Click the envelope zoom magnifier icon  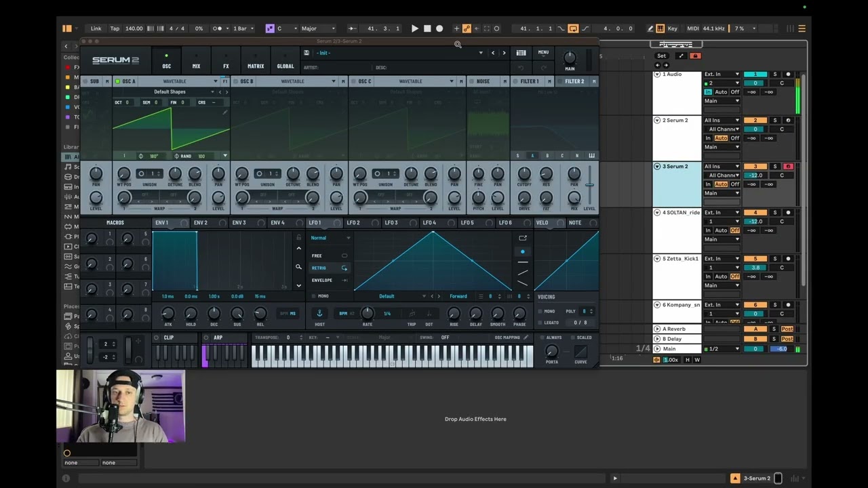(298, 267)
